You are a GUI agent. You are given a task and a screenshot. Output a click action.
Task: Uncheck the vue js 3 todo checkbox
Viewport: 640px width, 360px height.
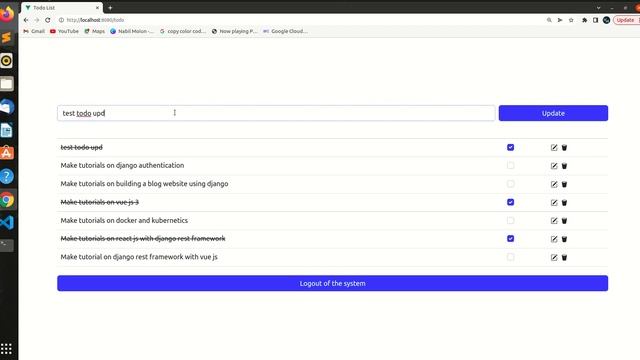tap(510, 202)
